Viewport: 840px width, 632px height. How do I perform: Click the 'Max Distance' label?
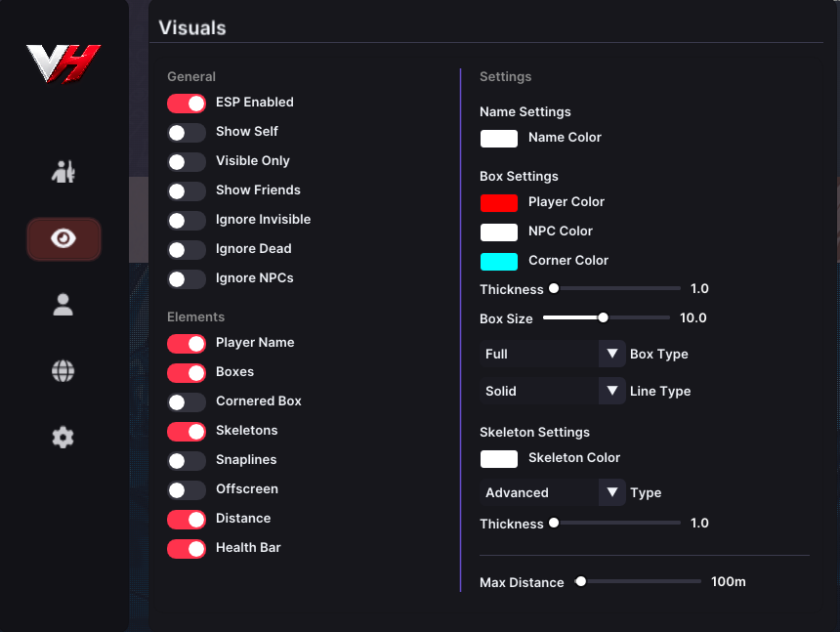[x=522, y=582]
